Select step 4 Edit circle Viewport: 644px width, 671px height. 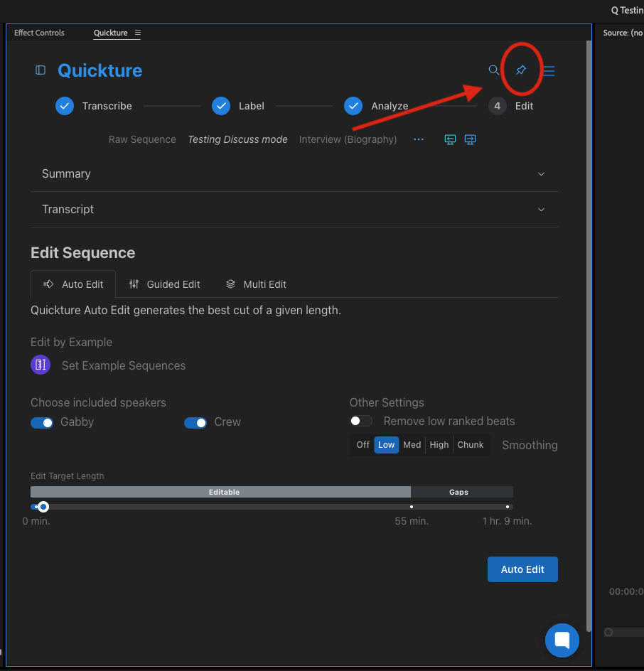pos(498,106)
